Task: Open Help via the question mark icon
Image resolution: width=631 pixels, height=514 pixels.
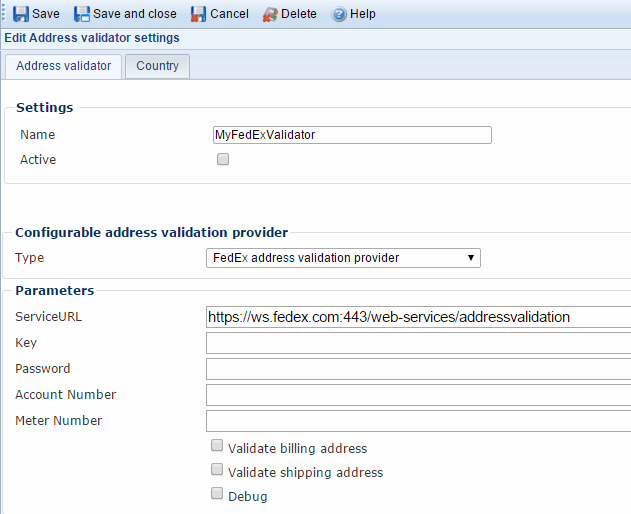Action: pyautogui.click(x=339, y=14)
